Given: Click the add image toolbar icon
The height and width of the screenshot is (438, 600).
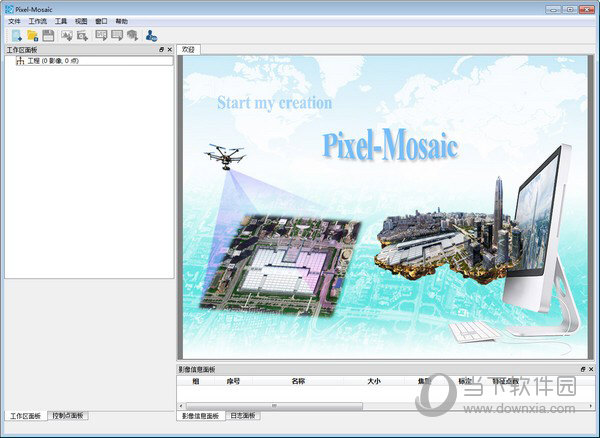Looking at the screenshot, I should (x=82, y=36).
